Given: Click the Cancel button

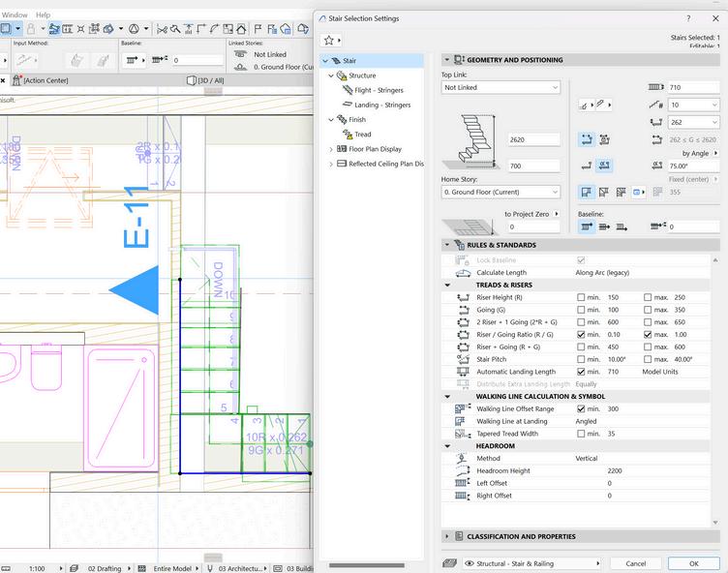Looking at the screenshot, I should 635,562.
